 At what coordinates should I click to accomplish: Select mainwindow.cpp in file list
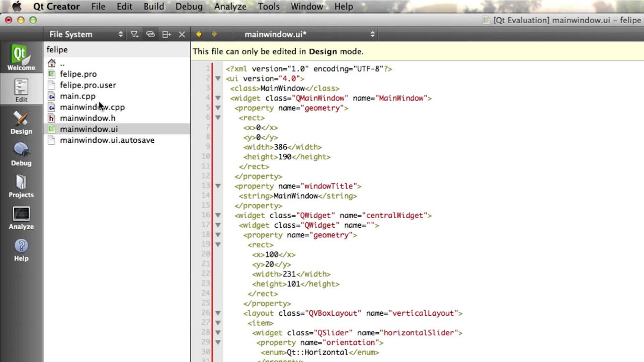point(92,107)
